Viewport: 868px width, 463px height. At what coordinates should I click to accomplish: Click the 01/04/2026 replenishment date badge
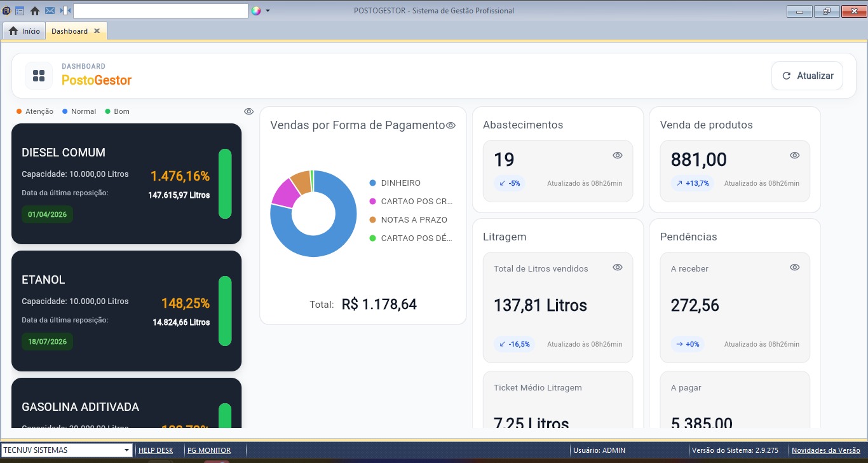(47, 214)
